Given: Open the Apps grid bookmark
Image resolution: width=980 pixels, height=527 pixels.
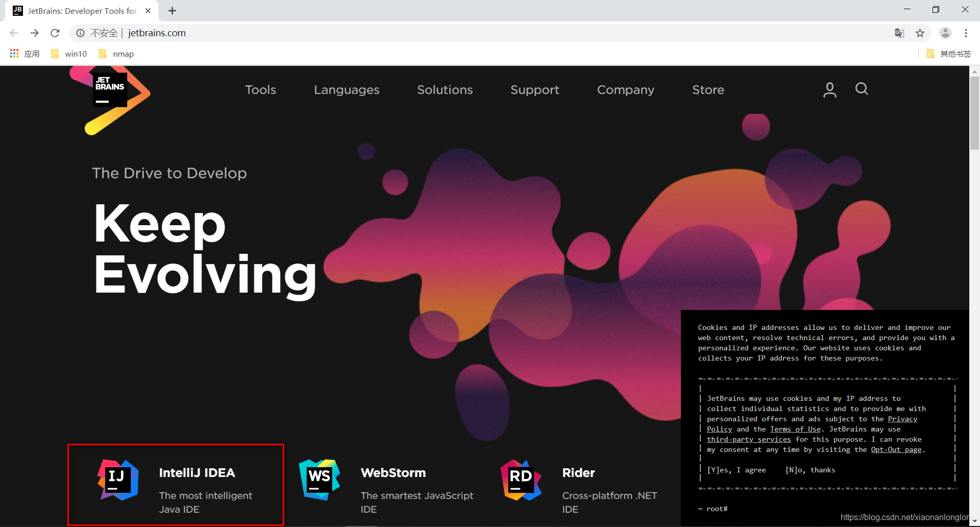Looking at the screenshot, I should click(24, 54).
